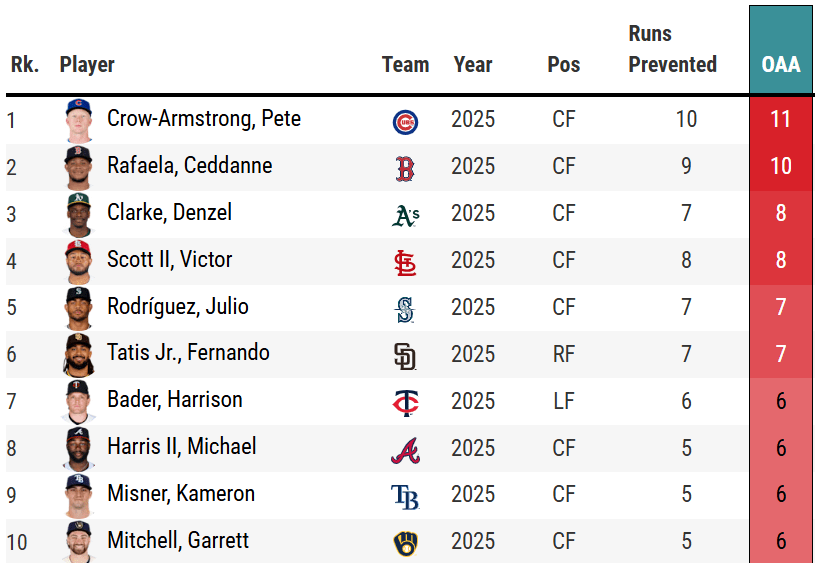This screenshot has width=815, height=563.
Task: Sort by Runs Prevented column
Action: click(672, 49)
